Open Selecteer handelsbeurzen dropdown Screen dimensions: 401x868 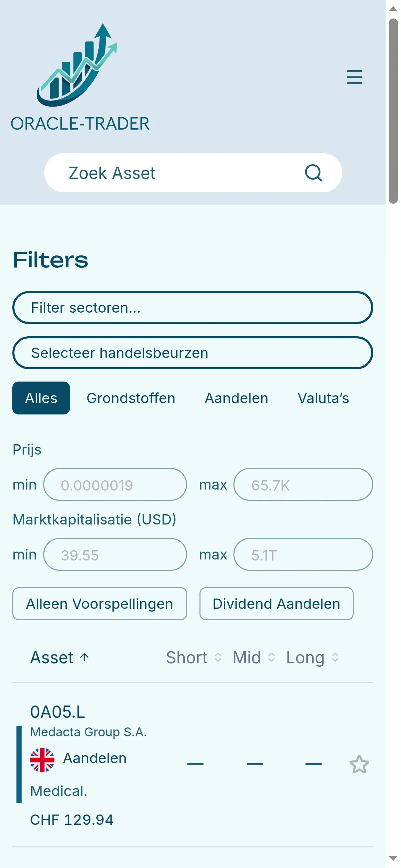pyautogui.click(x=193, y=353)
